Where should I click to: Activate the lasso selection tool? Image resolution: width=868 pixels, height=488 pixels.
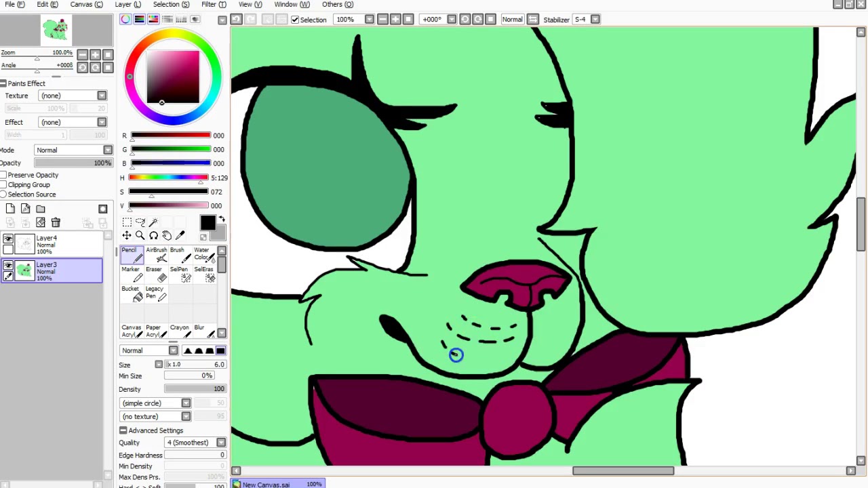(140, 222)
